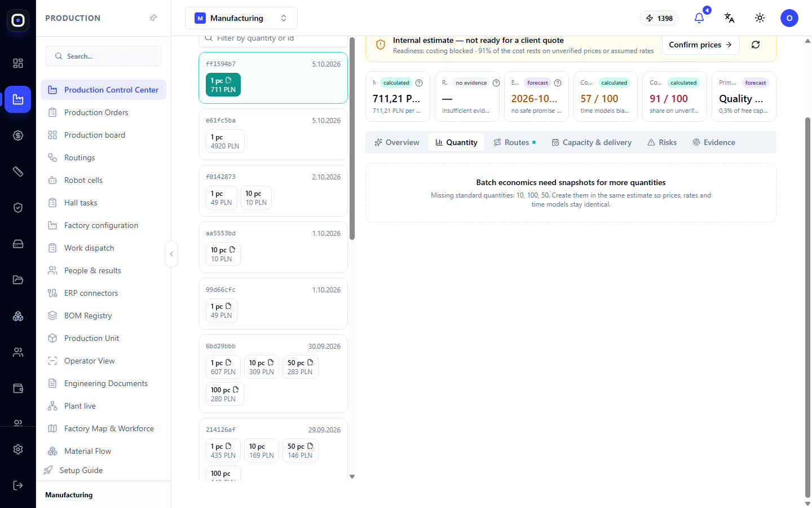Screen dimensions: 812x508
Task: Open notifications bell
Action: coord(699,18)
